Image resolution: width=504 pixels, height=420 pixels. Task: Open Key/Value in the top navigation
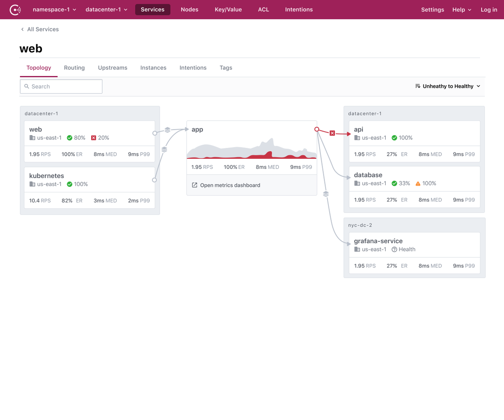tap(228, 10)
